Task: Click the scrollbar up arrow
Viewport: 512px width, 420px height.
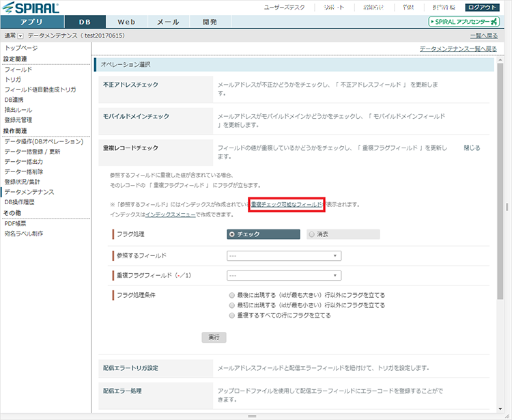Action: (x=500, y=60)
